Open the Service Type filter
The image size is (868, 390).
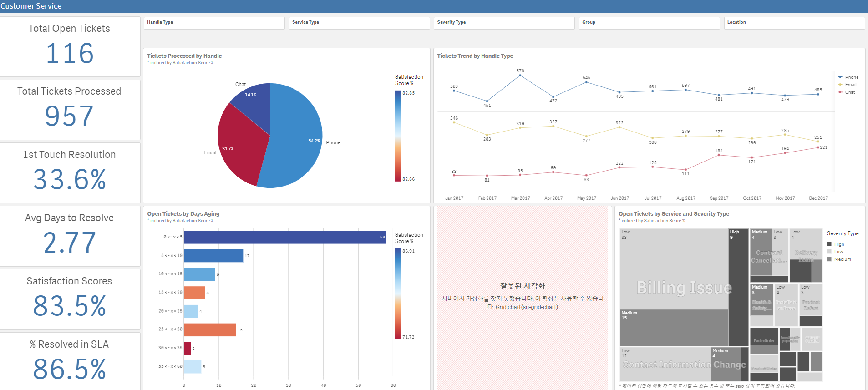point(359,22)
